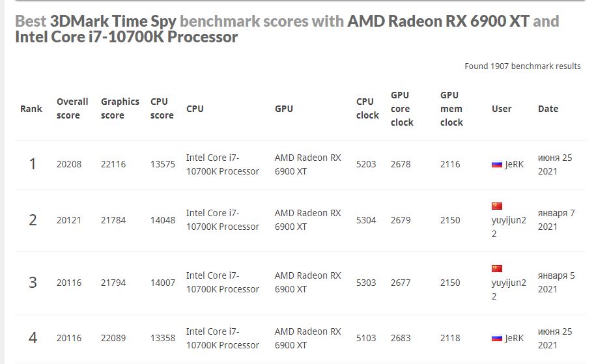Click the 'Found 1907 benchmark results' text
596x364 pixels.
(x=522, y=66)
